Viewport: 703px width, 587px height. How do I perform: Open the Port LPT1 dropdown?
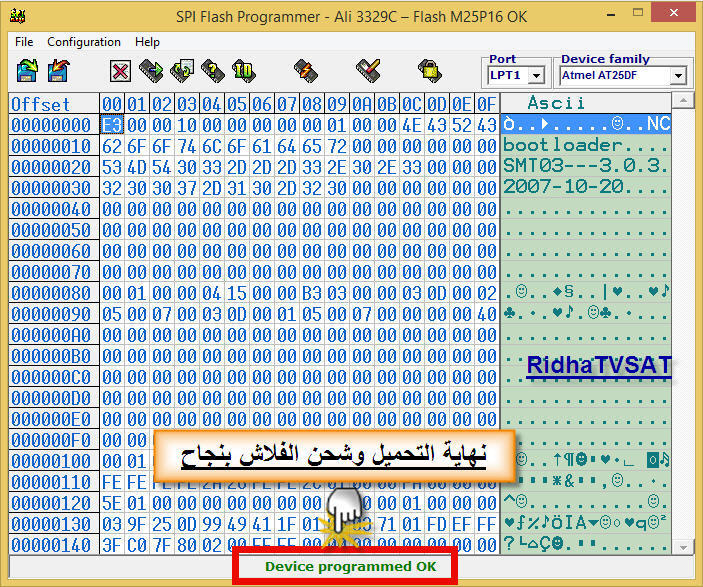(x=536, y=76)
